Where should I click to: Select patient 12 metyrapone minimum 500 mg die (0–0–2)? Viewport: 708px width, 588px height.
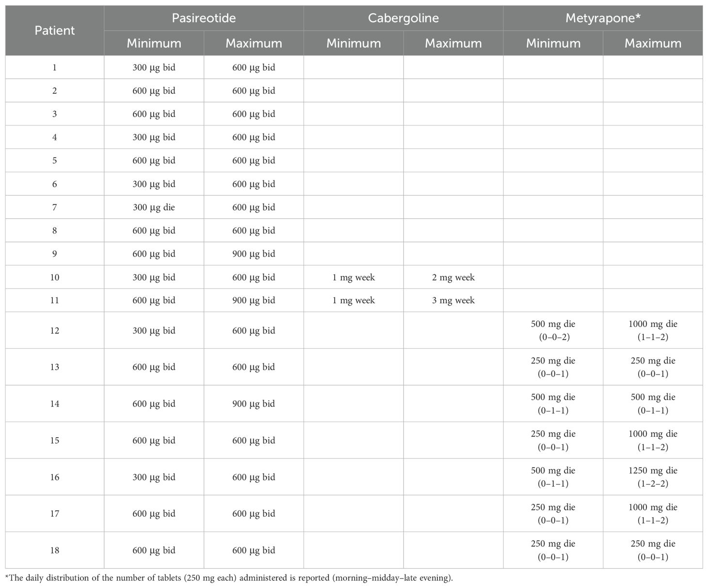(x=553, y=330)
